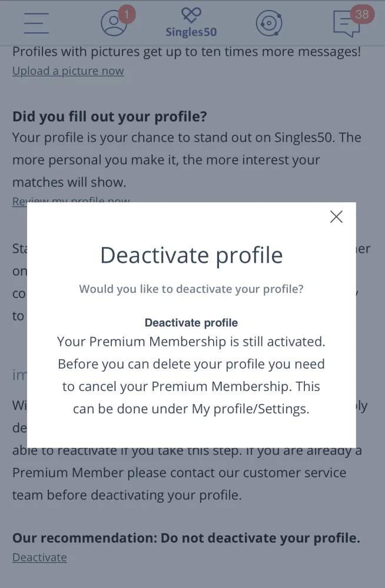Open the messages chat bubble icon

click(x=346, y=24)
